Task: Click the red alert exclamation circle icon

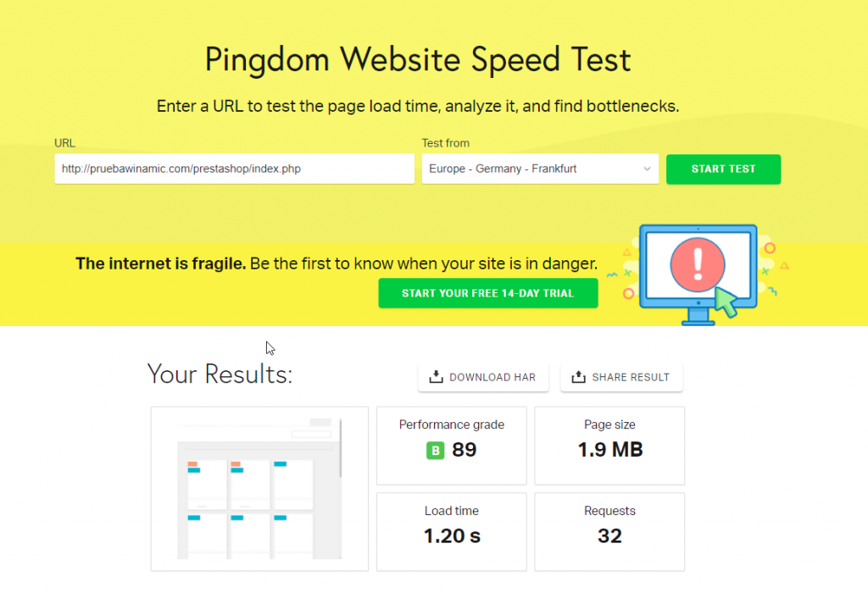Action: point(698,264)
